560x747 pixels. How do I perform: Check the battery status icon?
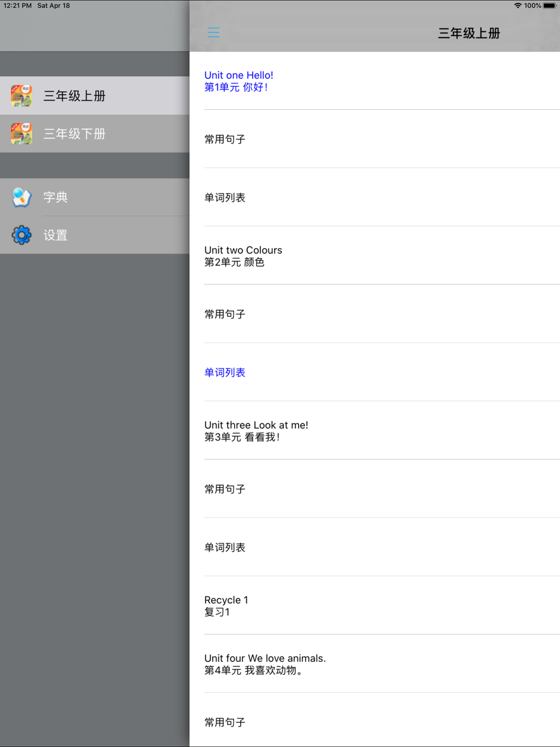pyautogui.click(x=549, y=6)
